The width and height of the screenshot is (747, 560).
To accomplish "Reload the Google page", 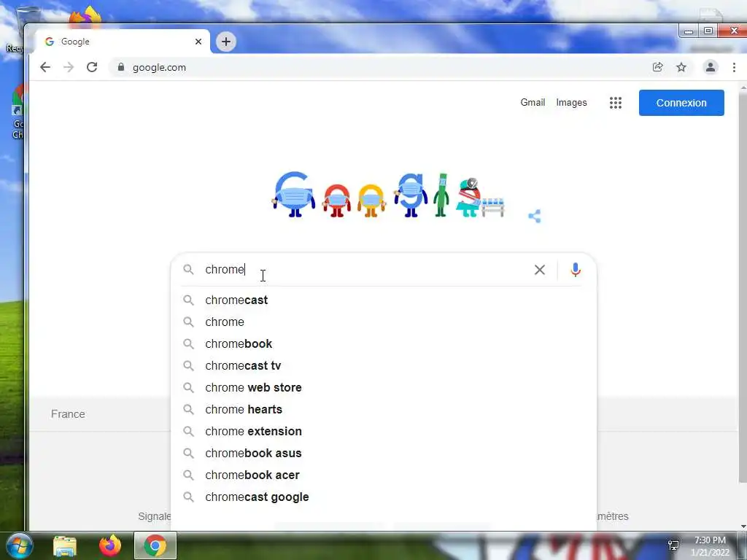I will pos(92,67).
